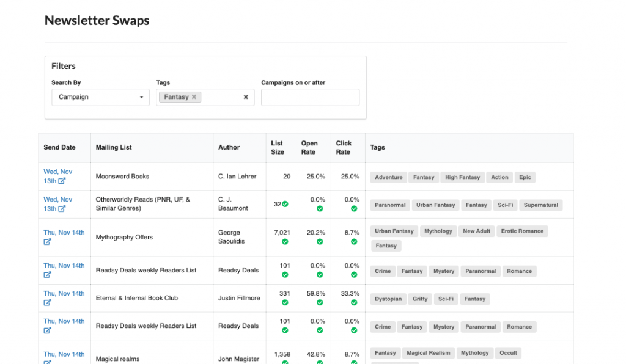Click the Urban Fantasy tag in Otherworldly Reads row
This screenshot has width=626, height=364.
pos(435,205)
